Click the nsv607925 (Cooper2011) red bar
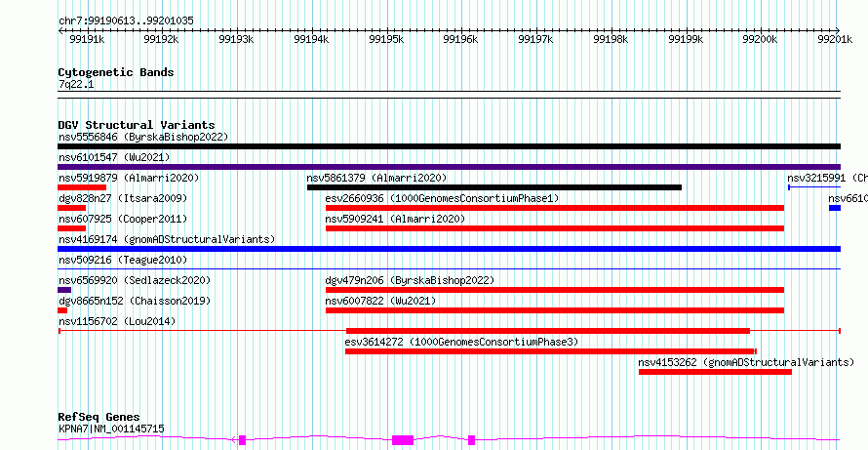Viewport: 868px width, 450px height. pos(72,228)
